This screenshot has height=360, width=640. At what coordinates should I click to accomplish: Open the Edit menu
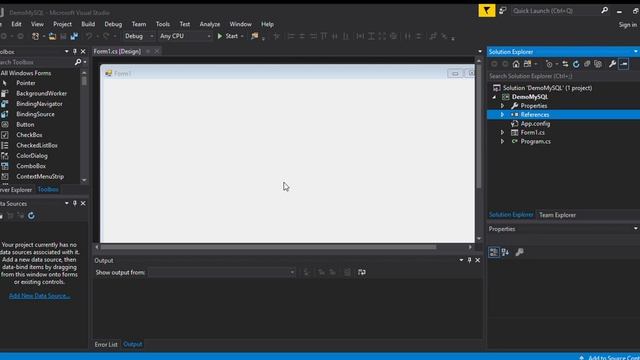16,24
